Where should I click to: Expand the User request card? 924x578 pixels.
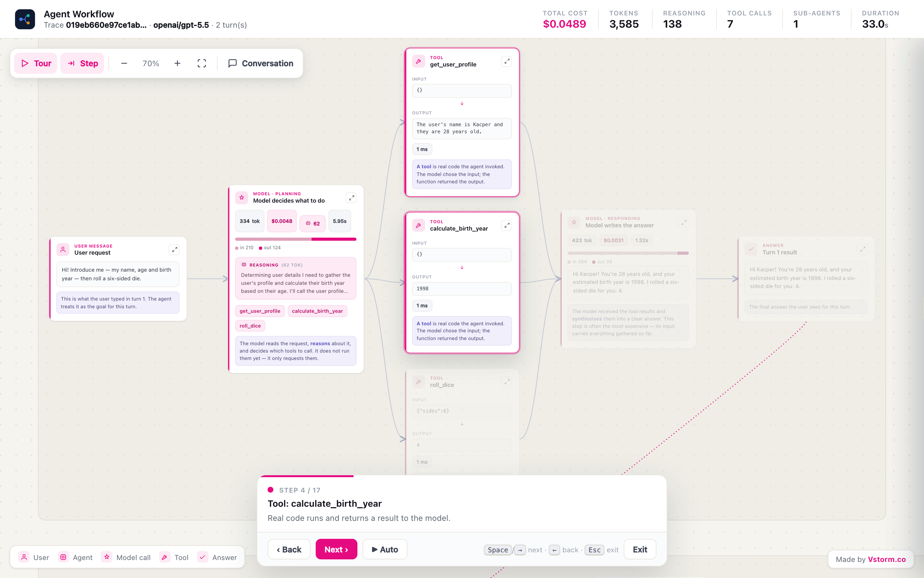[x=174, y=250]
